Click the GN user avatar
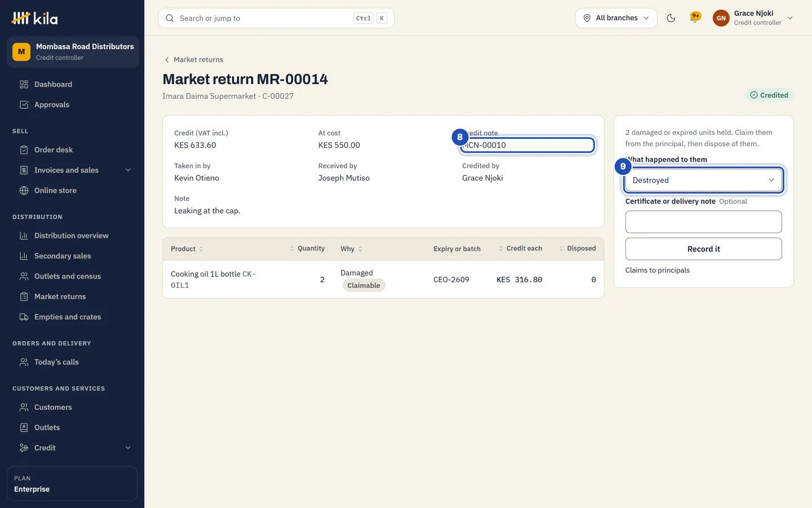The width and height of the screenshot is (812, 508). 721,18
